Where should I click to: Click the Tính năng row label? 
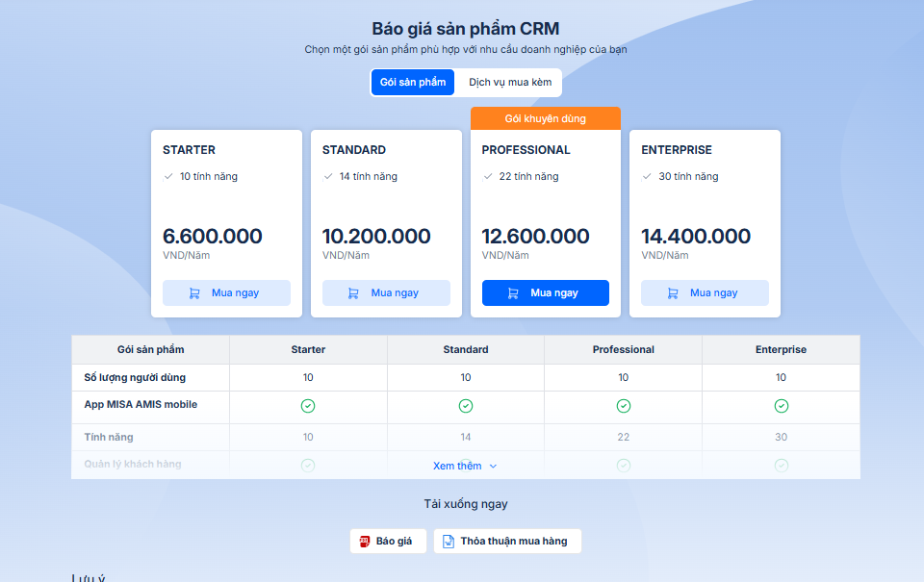[109, 437]
